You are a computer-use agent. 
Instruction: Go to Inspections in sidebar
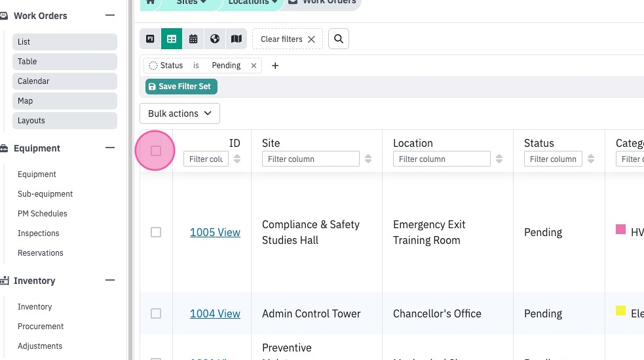tap(38, 233)
